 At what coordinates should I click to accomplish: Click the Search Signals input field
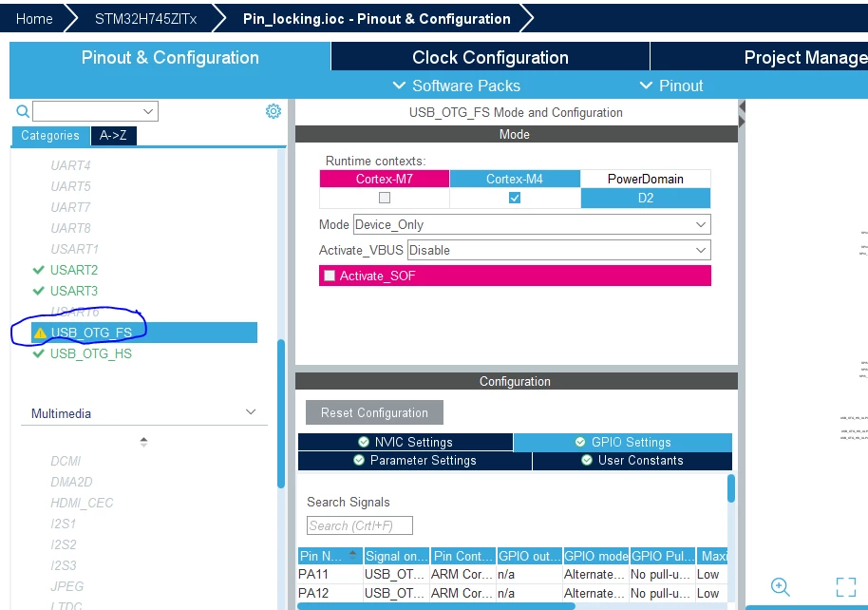[x=360, y=525]
